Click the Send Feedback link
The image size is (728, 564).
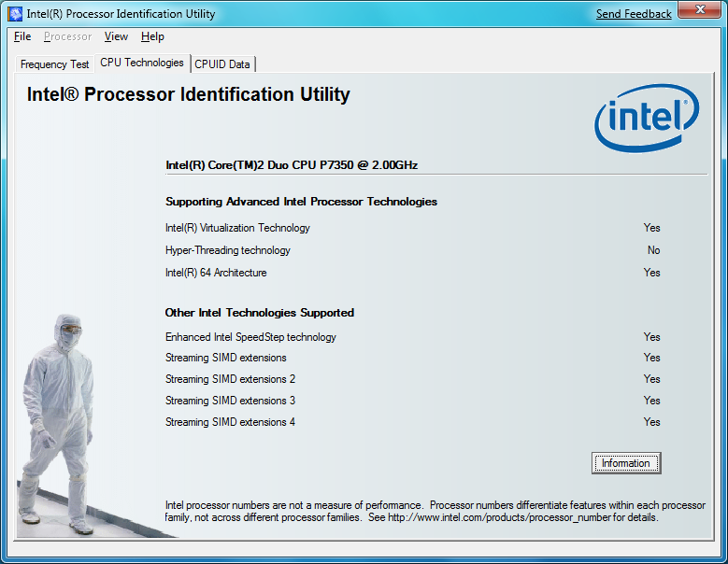(x=634, y=14)
